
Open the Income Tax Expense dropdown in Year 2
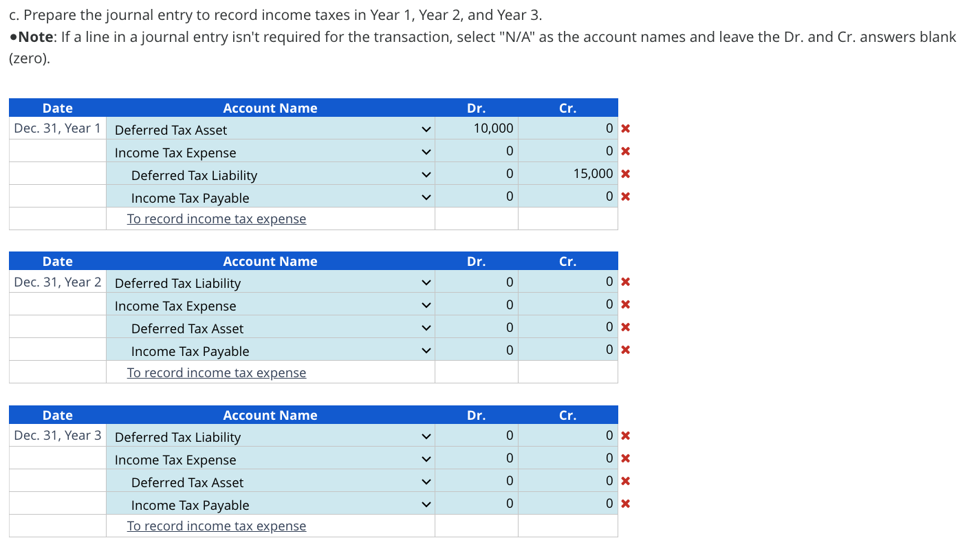[x=426, y=304]
